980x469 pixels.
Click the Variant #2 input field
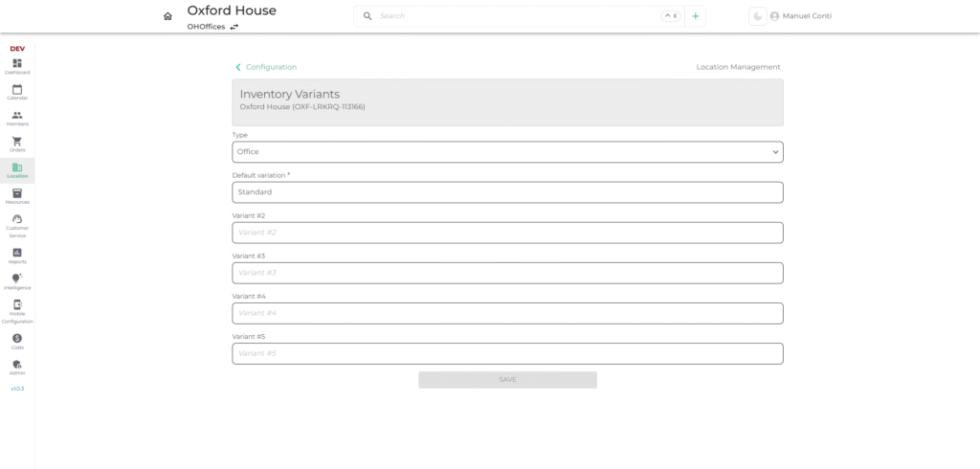tap(507, 233)
